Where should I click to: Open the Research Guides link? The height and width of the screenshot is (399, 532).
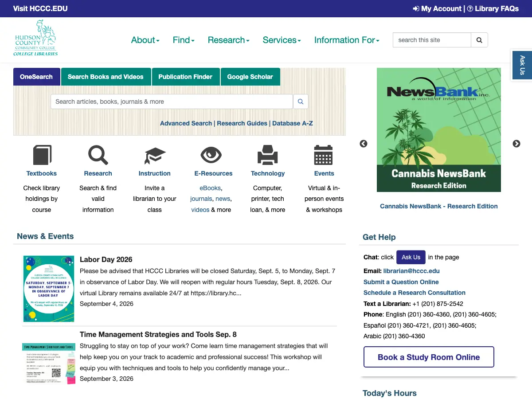(x=242, y=123)
